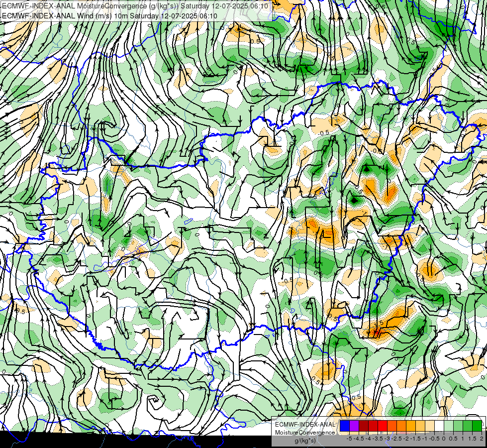Select the medium green swatch between 1 and 1.5
This screenshot has height=448, width=487.
468,426
